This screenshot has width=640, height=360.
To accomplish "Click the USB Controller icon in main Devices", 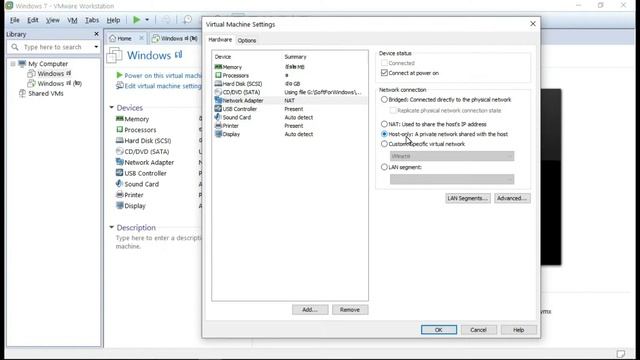I will [120, 173].
